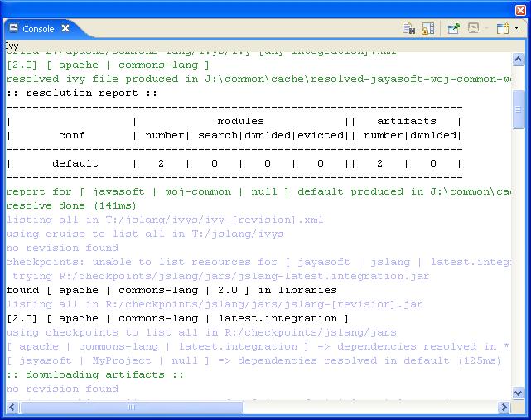
Task: Click the 'Ivy' console title label
Action: (x=12, y=46)
